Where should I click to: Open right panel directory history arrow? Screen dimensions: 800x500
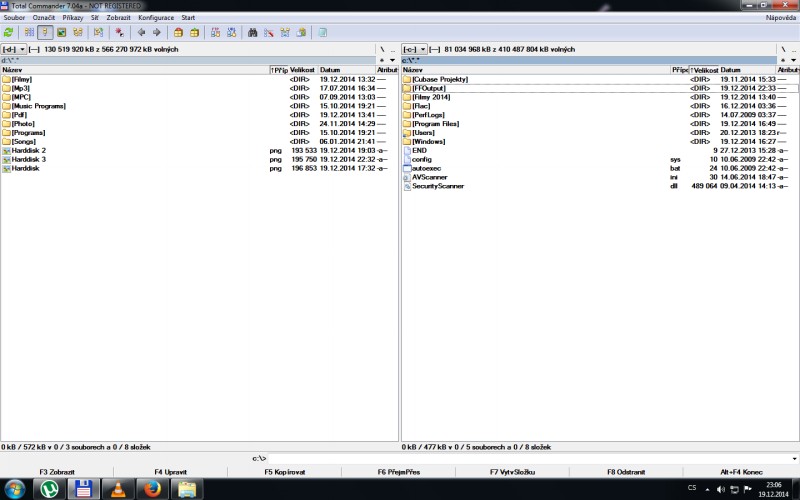[x=793, y=60]
